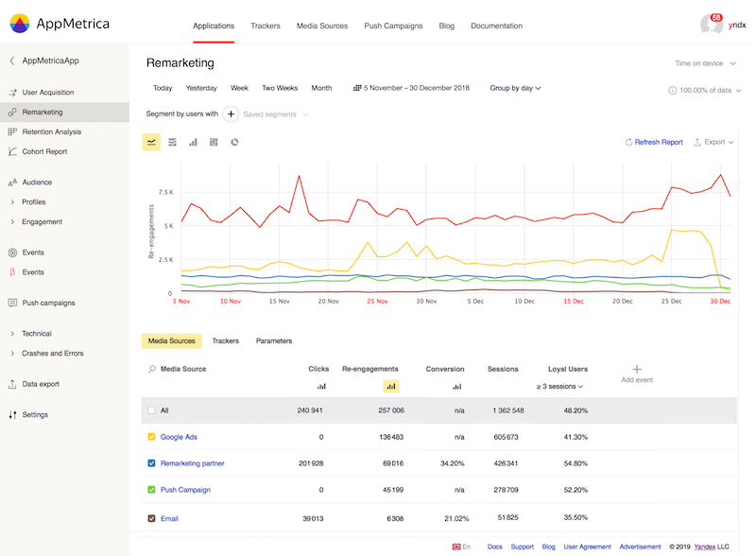Viewport: 756px width, 556px height.
Task: Show data accuracy info icon
Action: pyautogui.click(x=672, y=90)
